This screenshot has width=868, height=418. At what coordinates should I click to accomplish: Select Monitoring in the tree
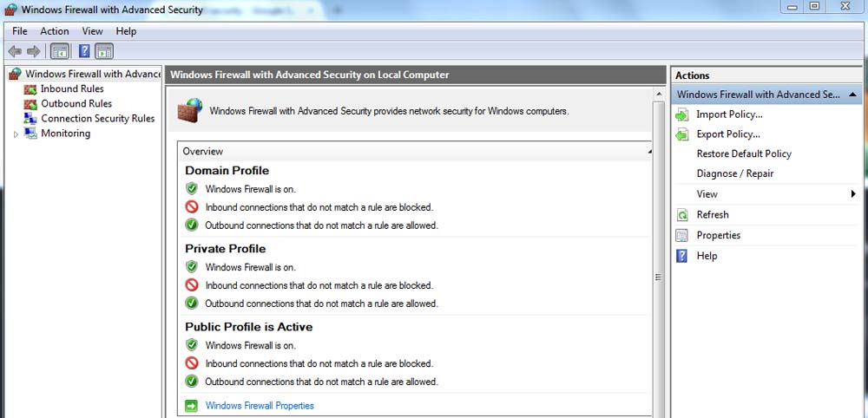tap(65, 134)
